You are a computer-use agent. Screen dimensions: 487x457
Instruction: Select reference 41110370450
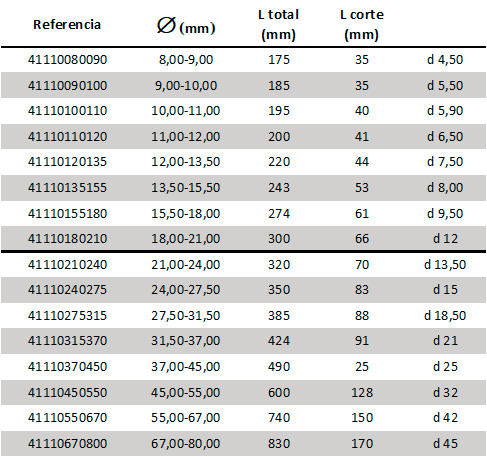[x=67, y=367]
